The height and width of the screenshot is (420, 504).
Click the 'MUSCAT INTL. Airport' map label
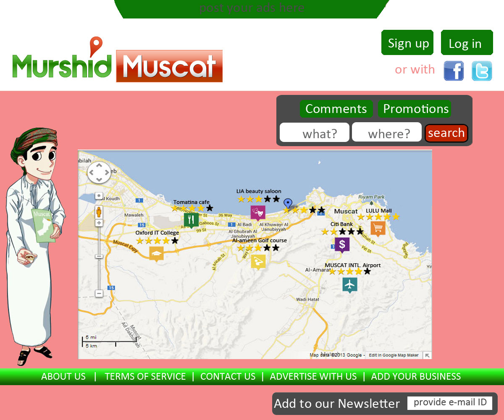pyautogui.click(x=353, y=265)
